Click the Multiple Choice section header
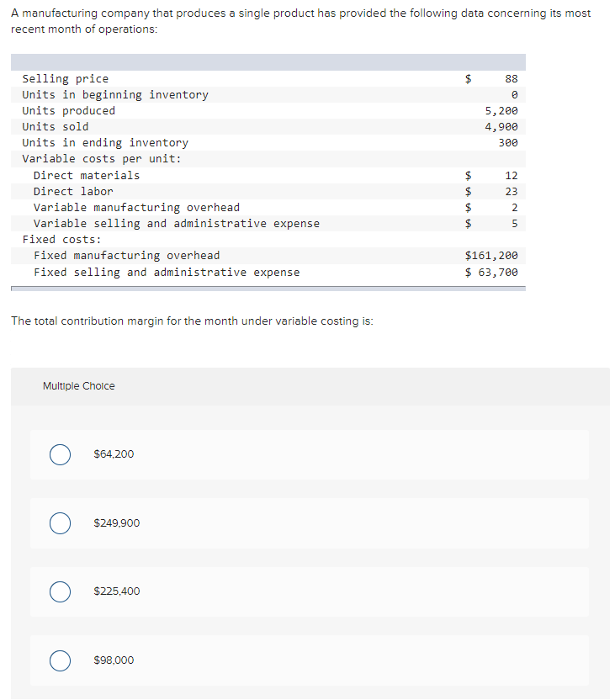 click(79, 385)
